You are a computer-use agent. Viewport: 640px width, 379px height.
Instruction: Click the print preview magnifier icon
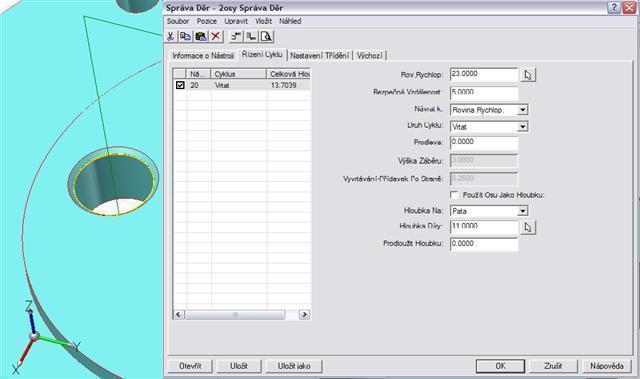[266, 37]
